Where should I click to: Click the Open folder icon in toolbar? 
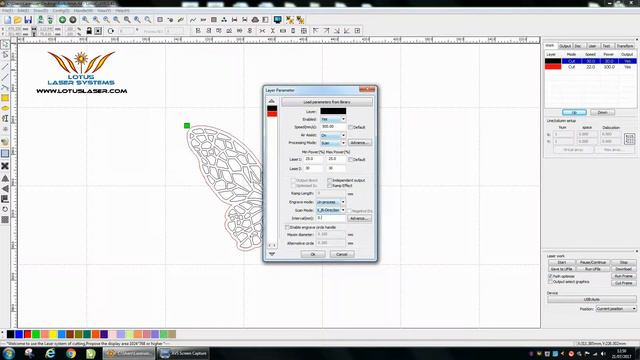click(18, 20)
